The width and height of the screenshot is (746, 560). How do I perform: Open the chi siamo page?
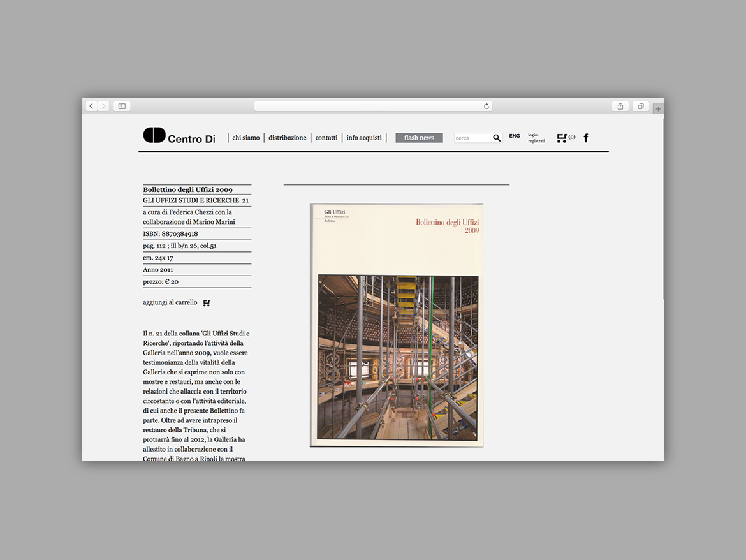tap(246, 138)
